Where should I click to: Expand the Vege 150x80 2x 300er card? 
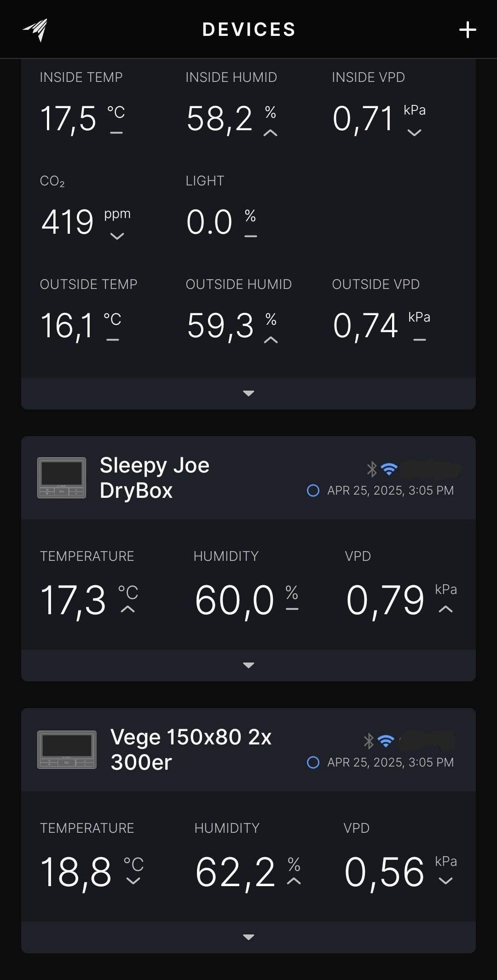tap(248, 937)
